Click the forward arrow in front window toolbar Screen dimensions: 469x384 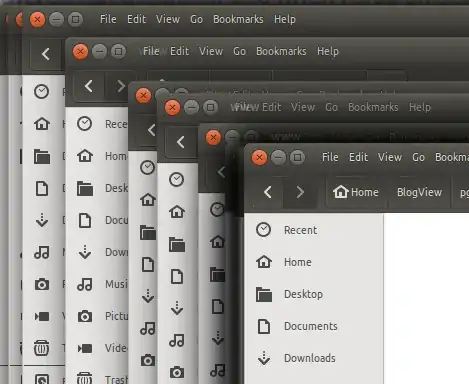[x=300, y=192]
